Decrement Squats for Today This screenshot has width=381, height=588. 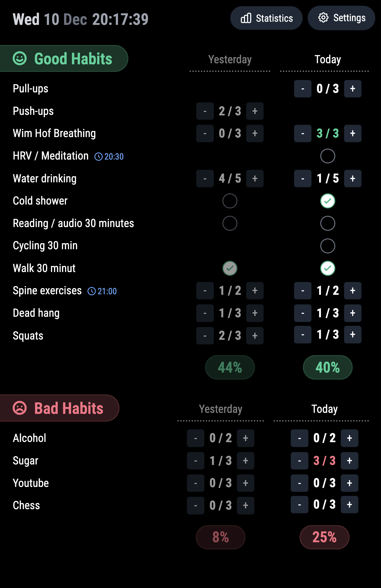(x=303, y=334)
